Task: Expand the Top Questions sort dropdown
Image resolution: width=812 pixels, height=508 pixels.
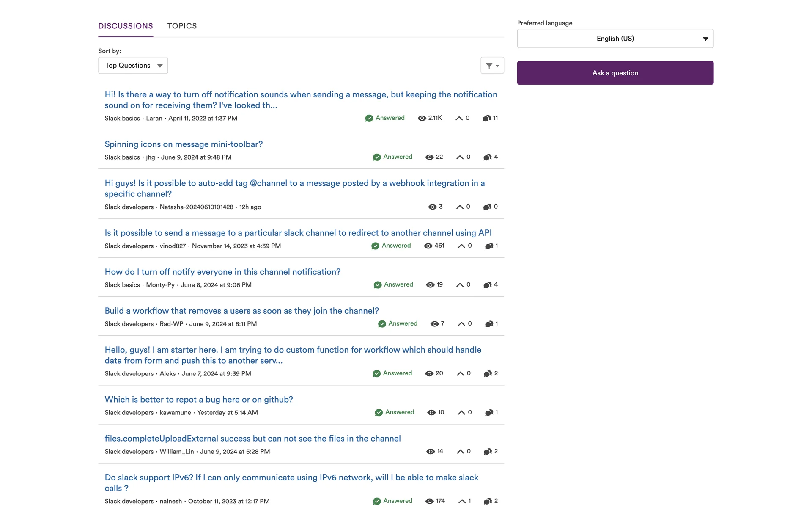Action: [x=133, y=66]
